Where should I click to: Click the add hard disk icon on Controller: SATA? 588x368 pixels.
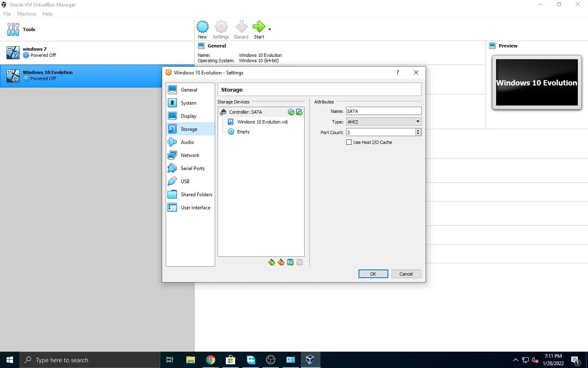pyautogui.click(x=299, y=112)
